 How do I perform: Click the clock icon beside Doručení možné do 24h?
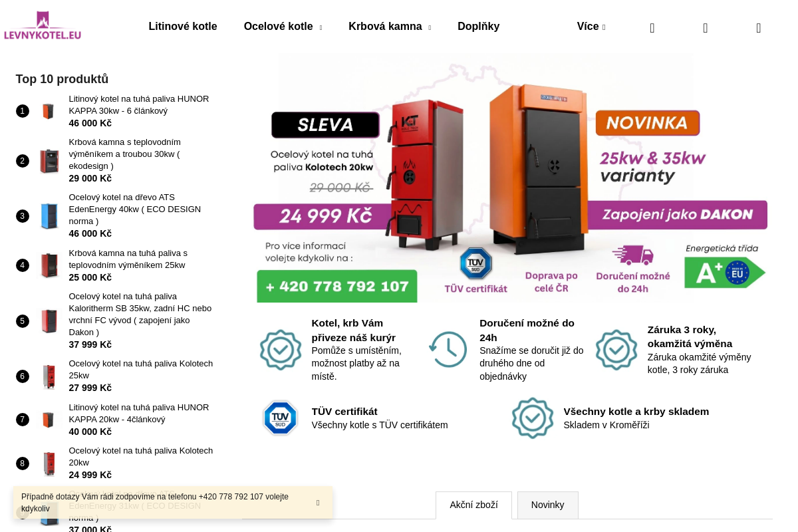pos(448,349)
